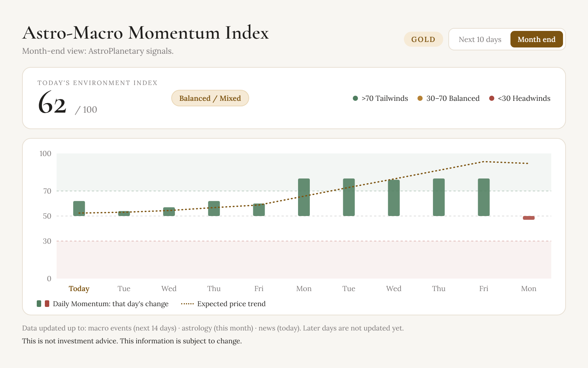The height and width of the screenshot is (368, 588).
Task: Click the green Daily Momentum legend swatch
Action: pos(39,304)
